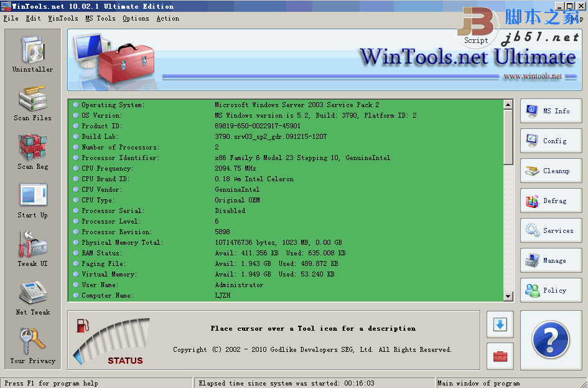The height and width of the screenshot is (388, 588).
Task: Click the blue down-arrow icon button
Action: point(500,324)
